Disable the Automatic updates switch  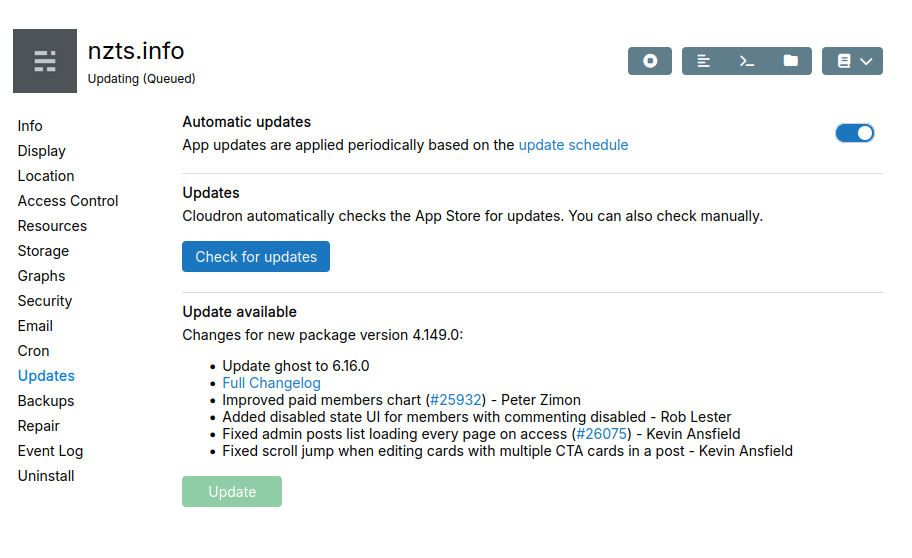(855, 133)
